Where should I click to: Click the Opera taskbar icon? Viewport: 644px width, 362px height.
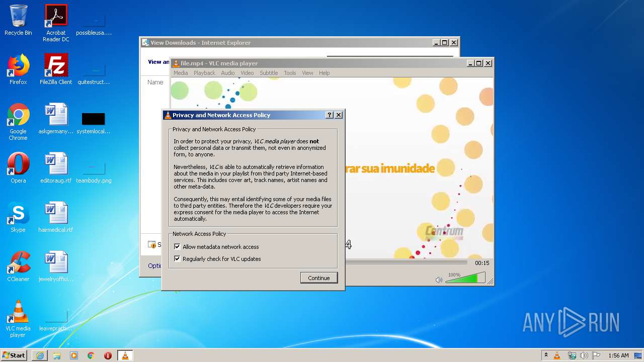(108, 355)
